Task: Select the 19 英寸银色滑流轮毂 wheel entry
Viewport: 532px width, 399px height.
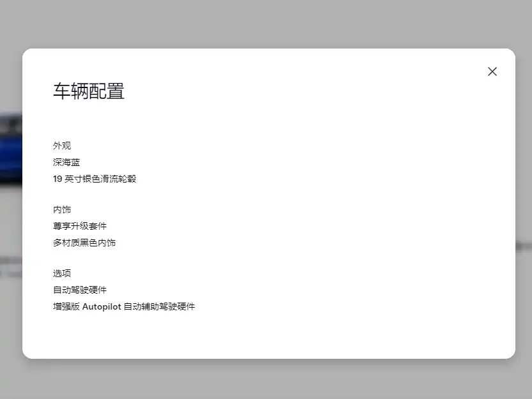Action: tap(95, 179)
